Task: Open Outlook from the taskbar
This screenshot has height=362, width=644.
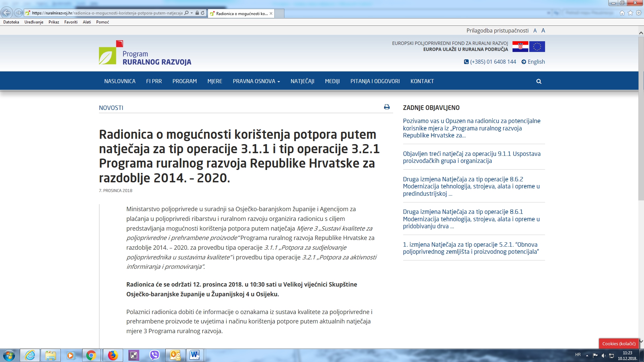Action: (175, 355)
